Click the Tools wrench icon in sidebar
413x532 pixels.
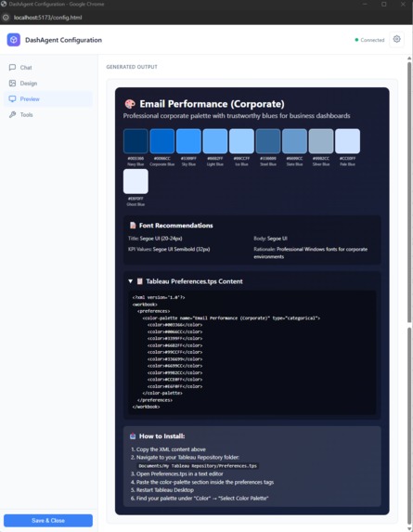point(13,115)
